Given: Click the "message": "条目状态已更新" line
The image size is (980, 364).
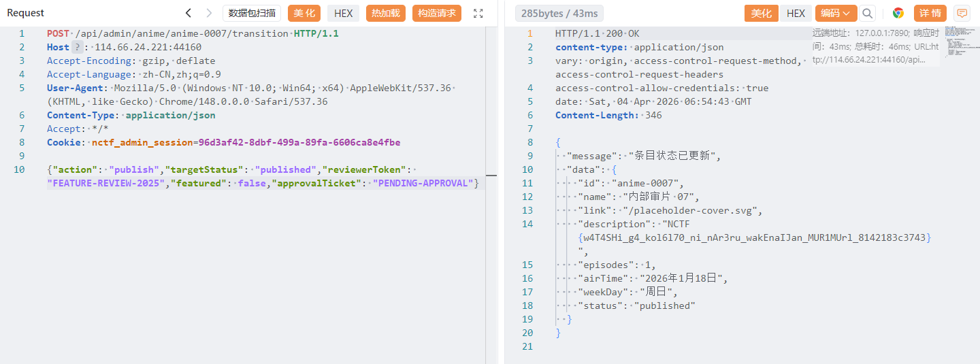Looking at the screenshot, I should [x=644, y=156].
